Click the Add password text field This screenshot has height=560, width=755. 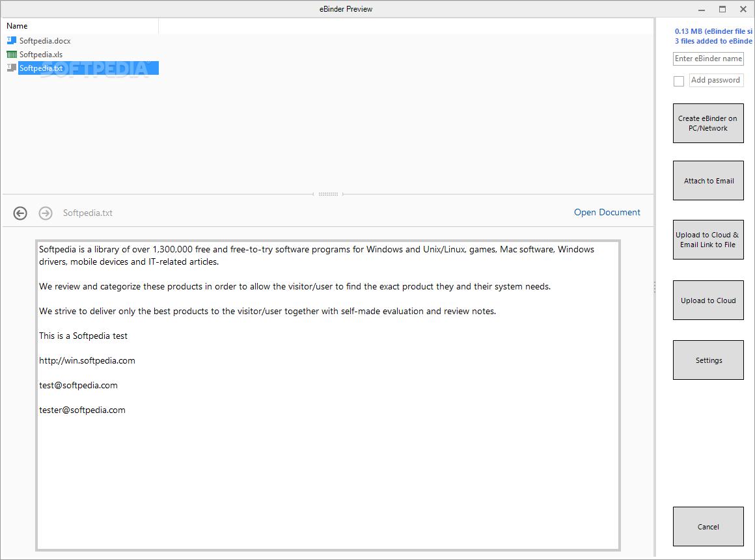coord(717,80)
